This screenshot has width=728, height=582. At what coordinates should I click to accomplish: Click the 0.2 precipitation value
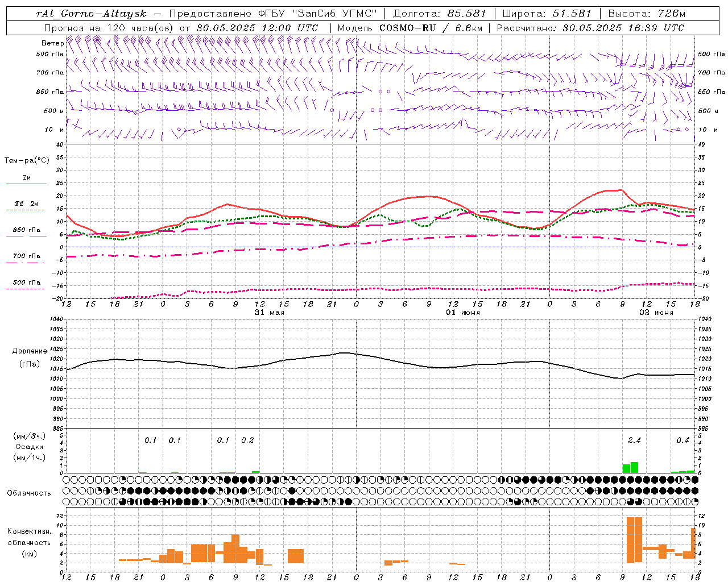coord(247,440)
